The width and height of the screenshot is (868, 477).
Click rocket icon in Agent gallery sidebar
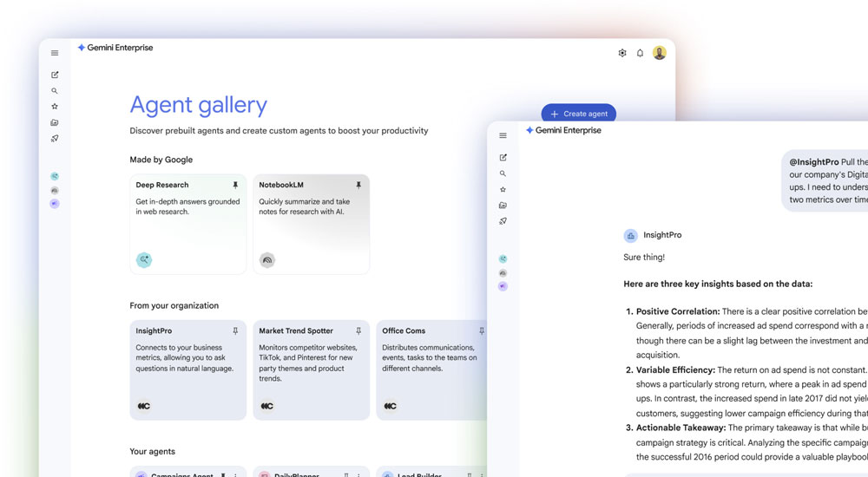click(54, 139)
